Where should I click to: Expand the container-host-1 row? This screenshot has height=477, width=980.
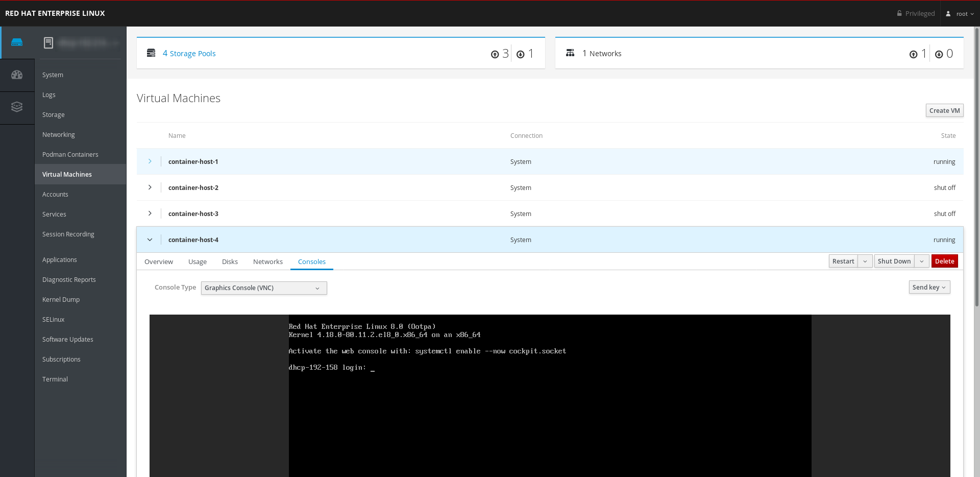point(150,161)
